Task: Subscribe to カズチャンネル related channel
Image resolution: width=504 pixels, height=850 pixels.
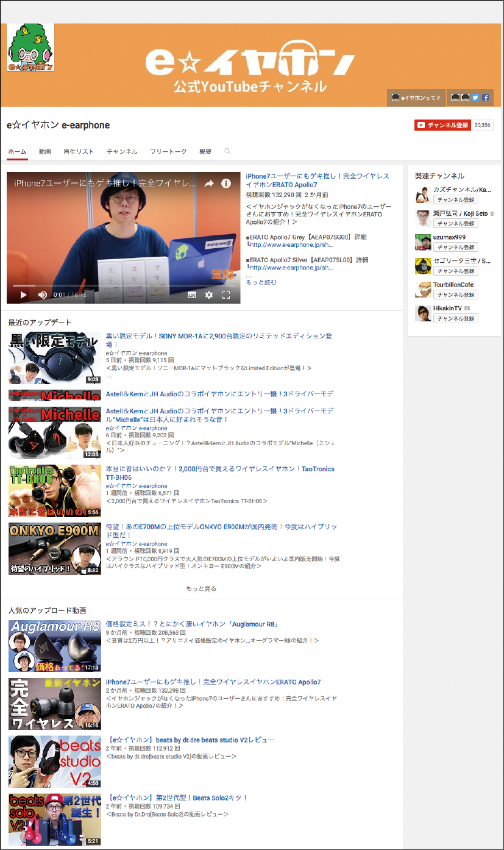Action: tap(455, 200)
